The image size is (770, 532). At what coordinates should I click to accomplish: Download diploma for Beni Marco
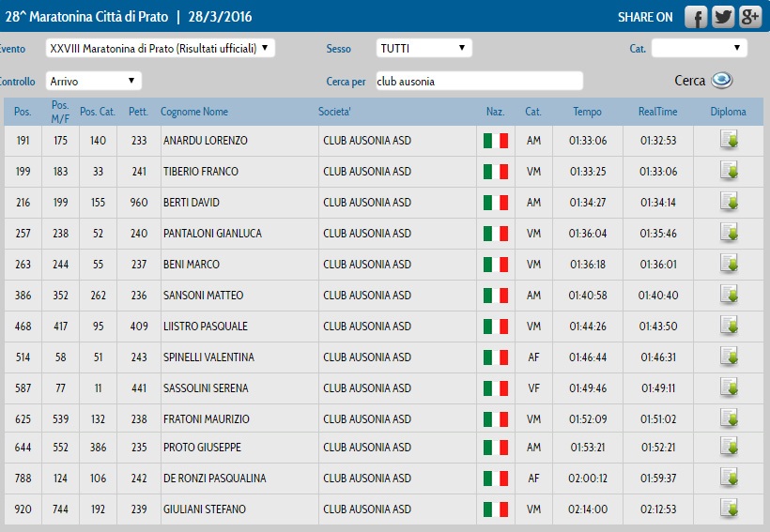click(x=729, y=263)
